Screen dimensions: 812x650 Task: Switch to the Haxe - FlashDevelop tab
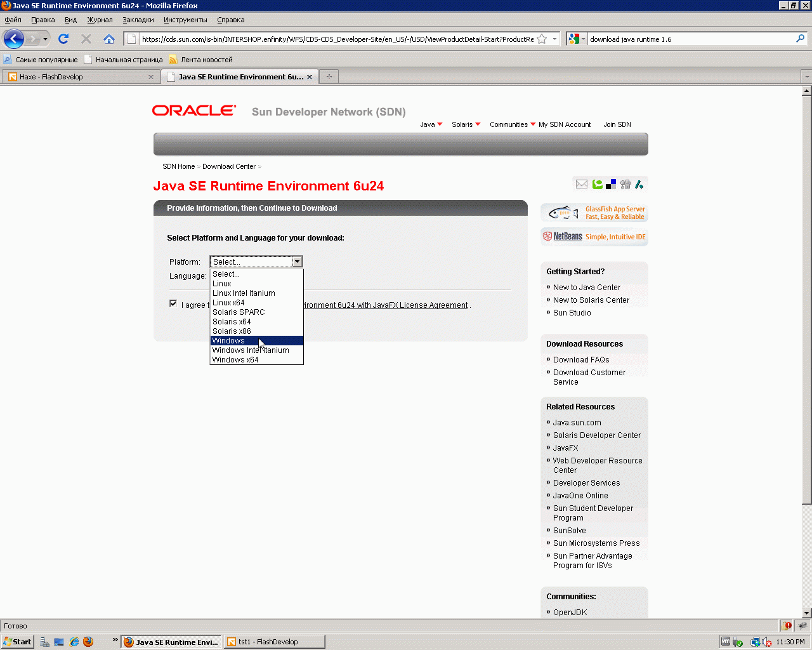tap(81, 77)
